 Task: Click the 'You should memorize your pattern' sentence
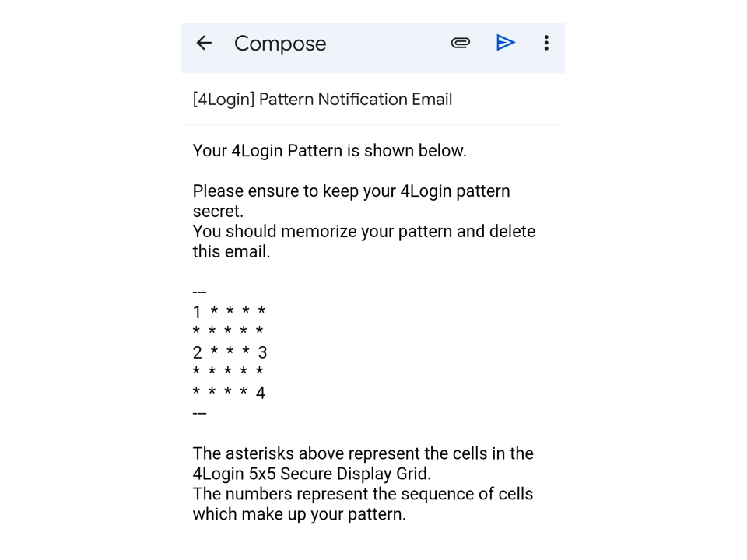click(364, 241)
